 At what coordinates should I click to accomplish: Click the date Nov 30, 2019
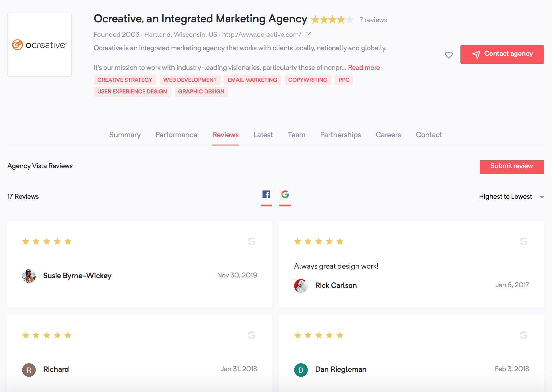tap(237, 275)
